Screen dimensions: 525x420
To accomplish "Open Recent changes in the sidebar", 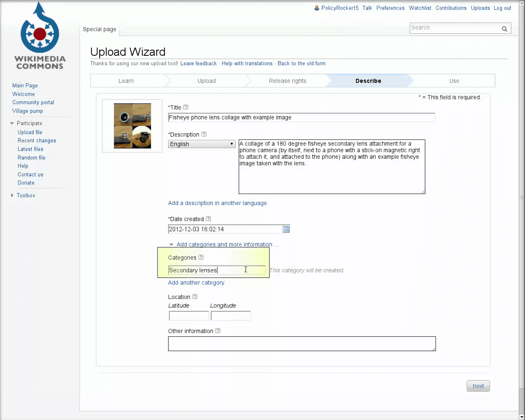I will pyautogui.click(x=37, y=141).
